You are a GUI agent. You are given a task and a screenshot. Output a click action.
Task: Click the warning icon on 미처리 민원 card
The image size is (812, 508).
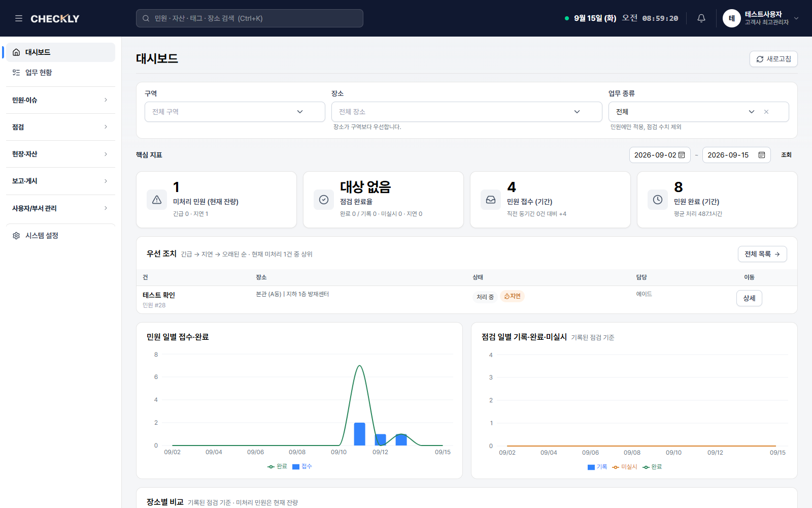(x=157, y=200)
